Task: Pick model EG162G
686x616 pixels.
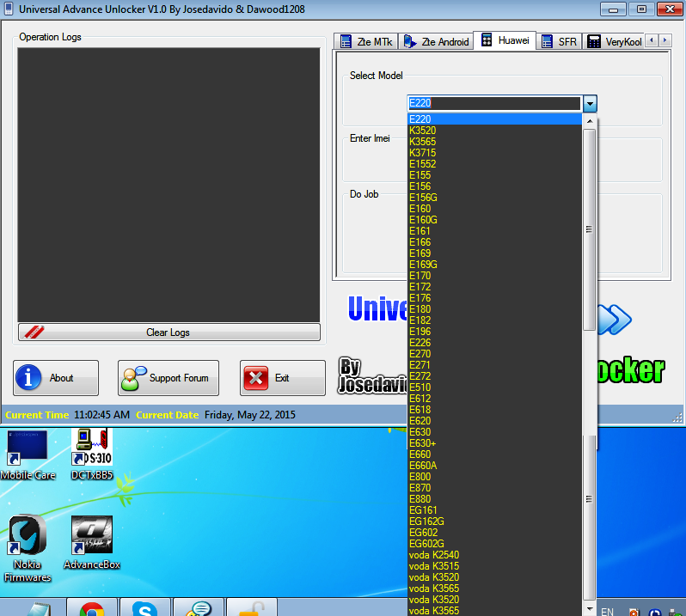Action: click(494, 521)
